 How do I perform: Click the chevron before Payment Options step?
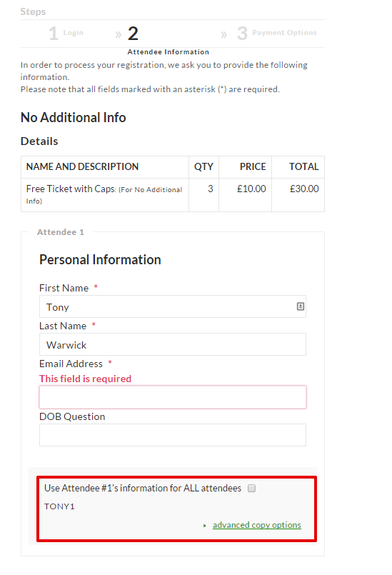point(223,35)
